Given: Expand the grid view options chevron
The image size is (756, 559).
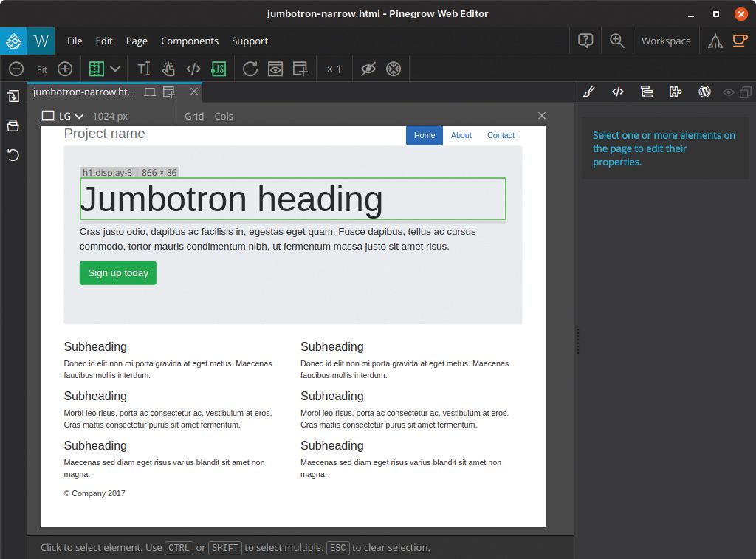Looking at the screenshot, I should tap(115, 68).
